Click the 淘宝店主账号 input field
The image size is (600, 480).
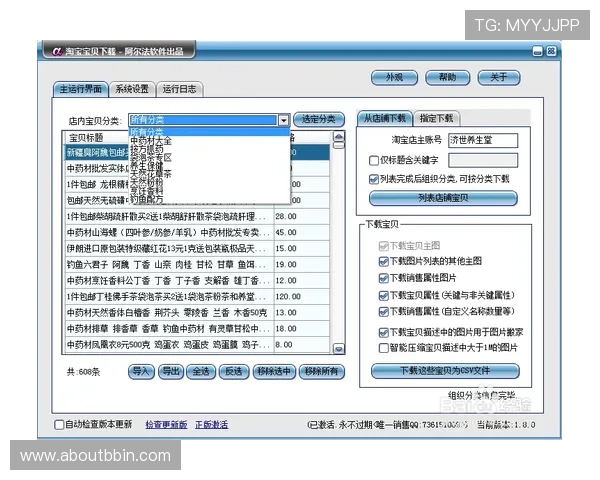pyautogui.click(x=483, y=140)
